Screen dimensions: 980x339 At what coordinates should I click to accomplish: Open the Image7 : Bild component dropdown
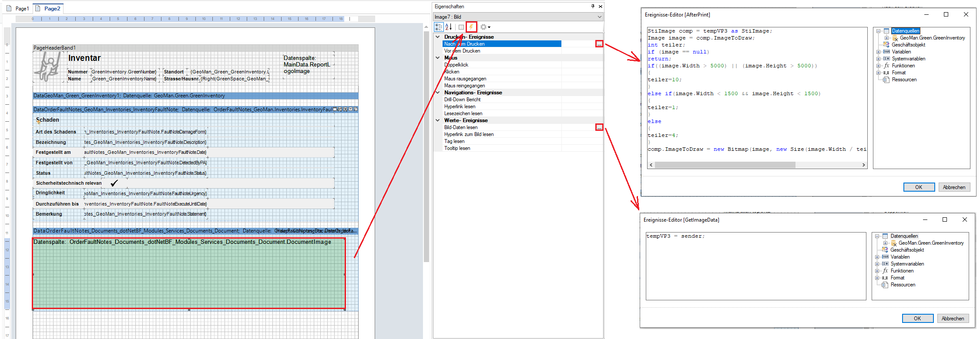pos(599,17)
